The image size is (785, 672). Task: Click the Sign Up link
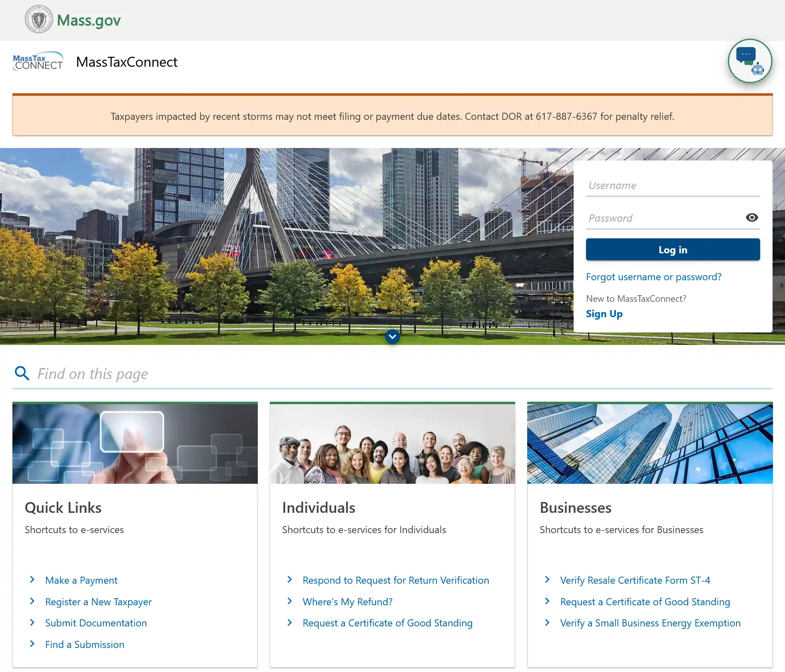[x=604, y=314]
